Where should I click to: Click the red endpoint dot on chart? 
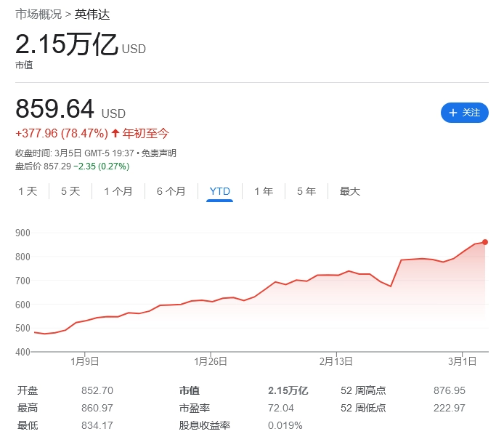(x=484, y=242)
